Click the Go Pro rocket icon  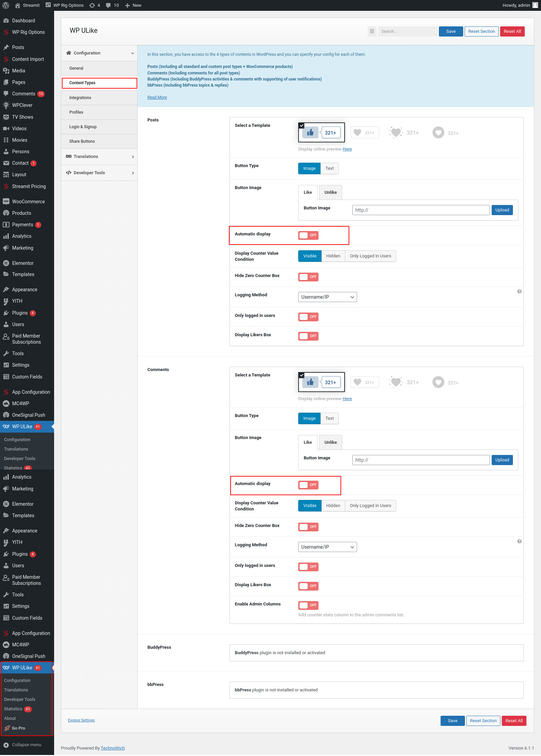7,728
